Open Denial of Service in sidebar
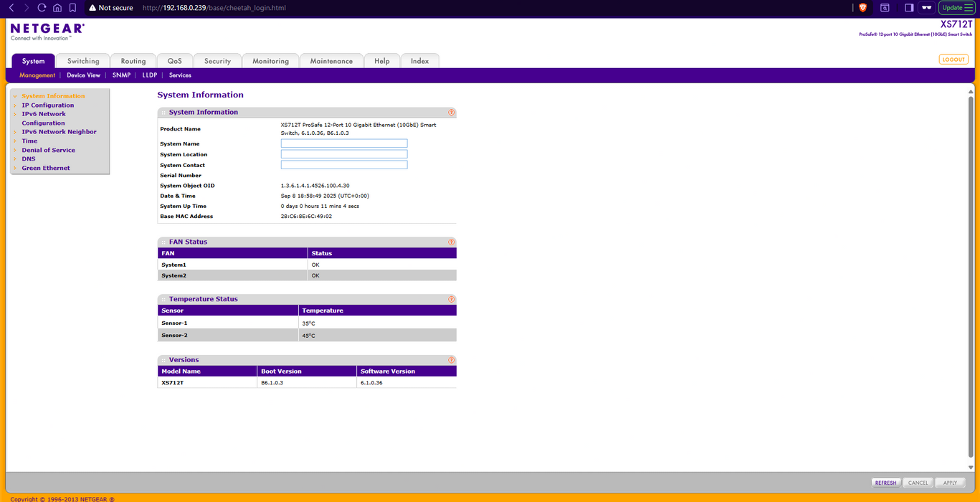 coord(48,151)
